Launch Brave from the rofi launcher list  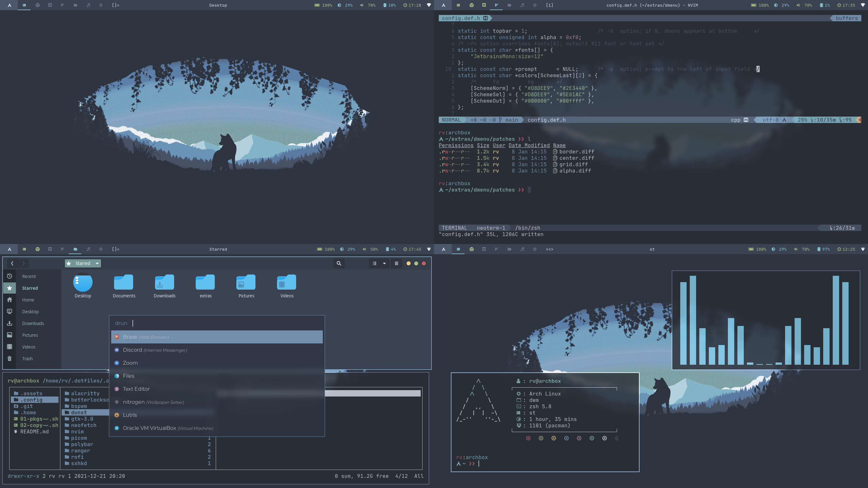217,337
